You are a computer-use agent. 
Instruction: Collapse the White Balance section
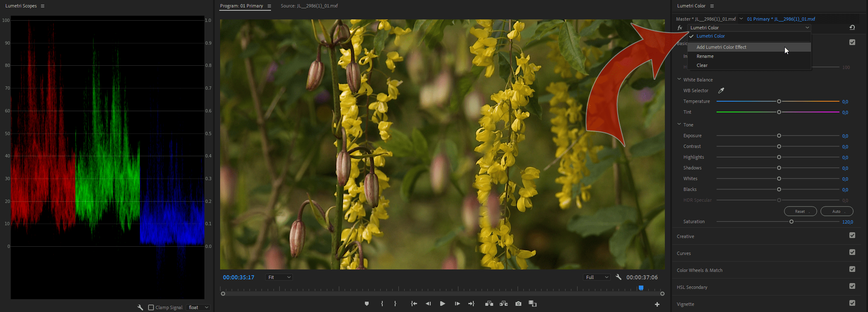click(679, 79)
